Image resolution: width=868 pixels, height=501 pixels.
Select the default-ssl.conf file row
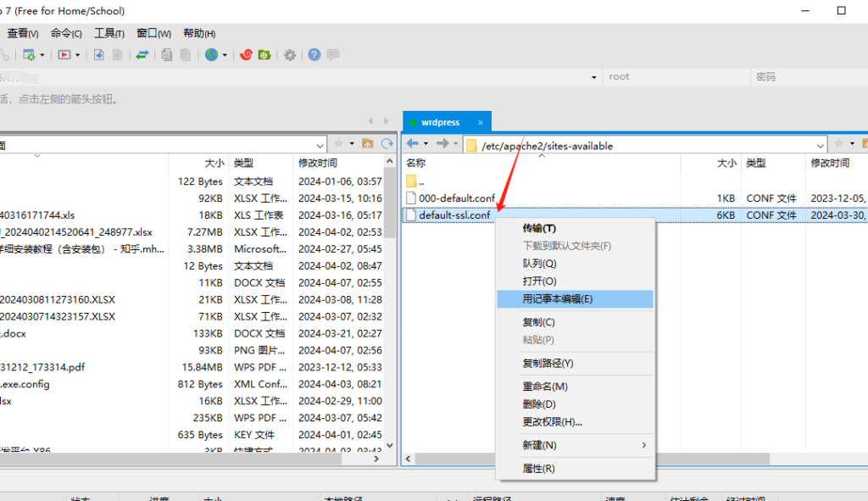click(635, 214)
